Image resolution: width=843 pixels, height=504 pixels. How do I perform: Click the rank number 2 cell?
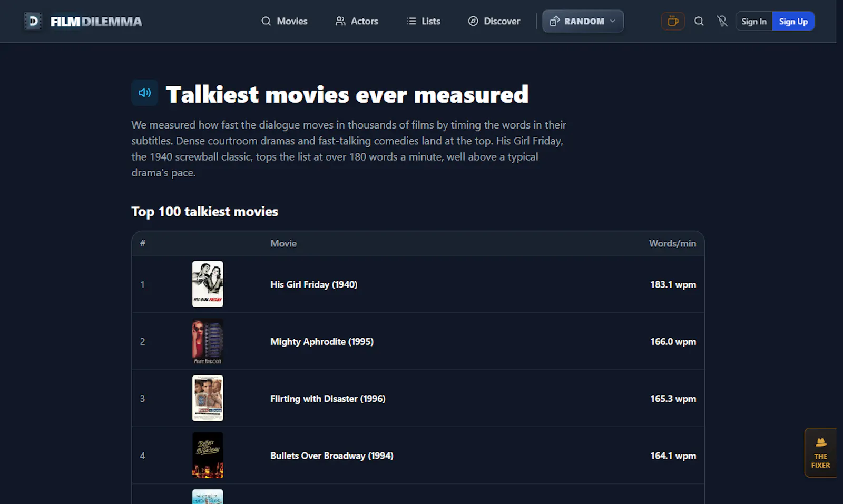point(142,341)
